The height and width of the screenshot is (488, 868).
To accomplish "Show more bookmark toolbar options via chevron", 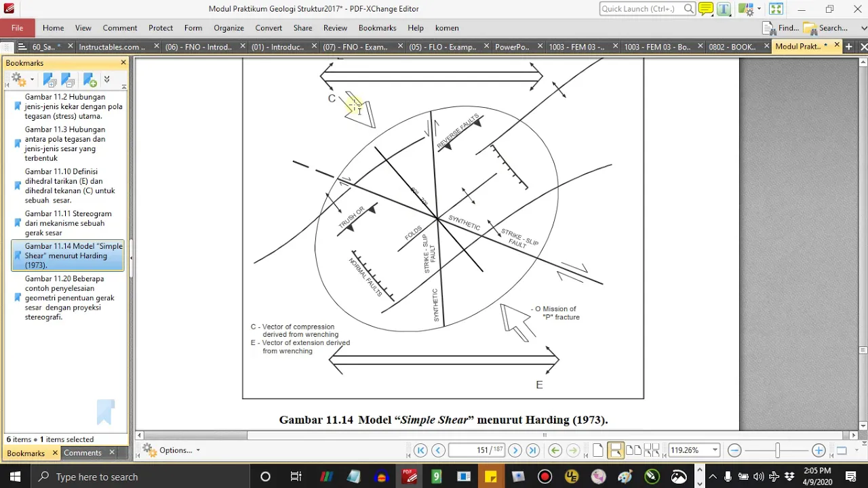I will click(x=106, y=80).
